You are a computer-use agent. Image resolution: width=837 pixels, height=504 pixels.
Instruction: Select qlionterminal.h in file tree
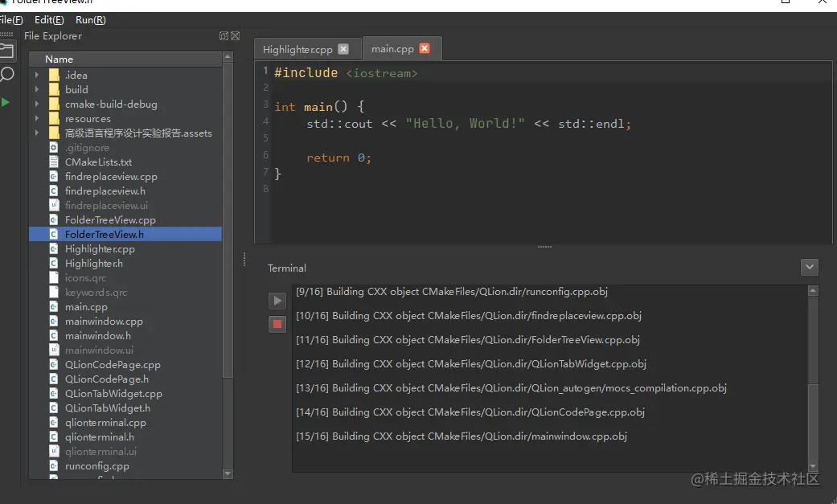99,436
